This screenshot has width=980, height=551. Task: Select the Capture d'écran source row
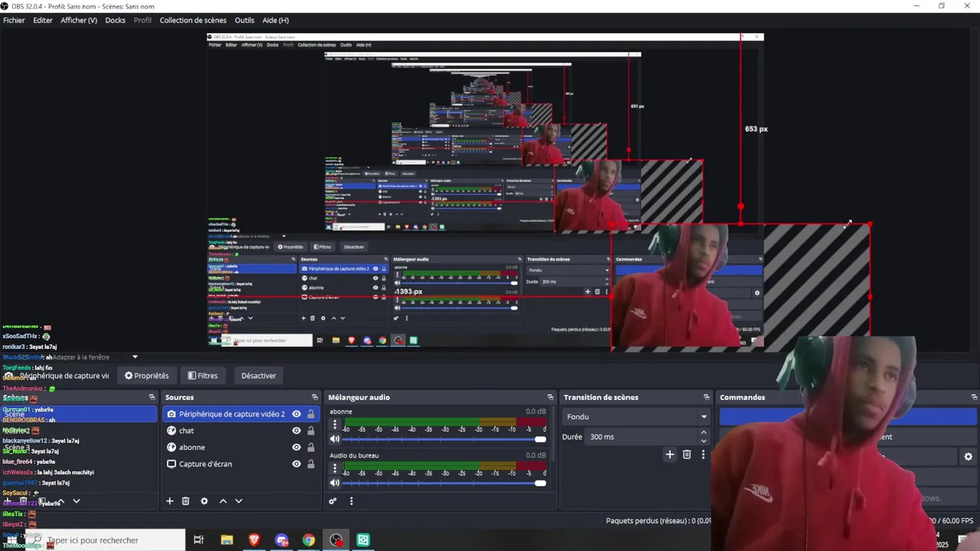coord(241,464)
